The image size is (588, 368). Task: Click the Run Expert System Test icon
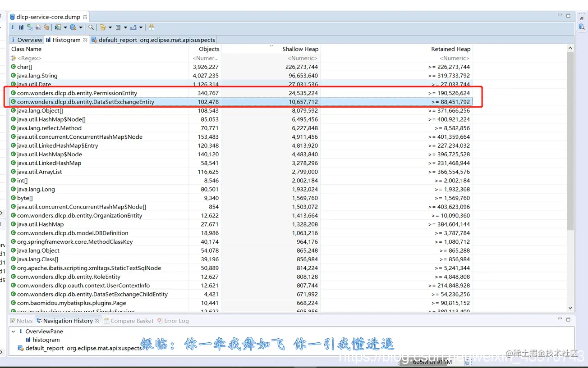click(58, 27)
